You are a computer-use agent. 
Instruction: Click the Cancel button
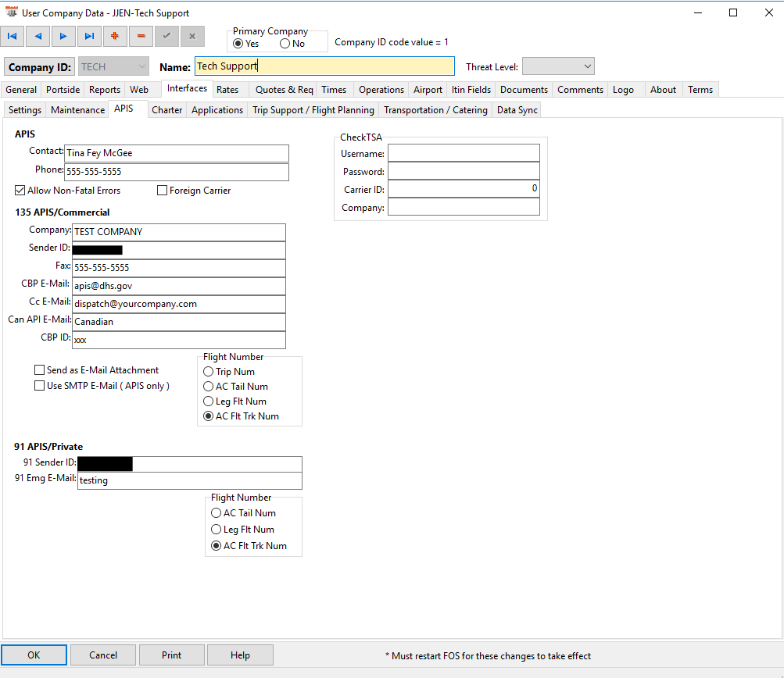coord(103,655)
